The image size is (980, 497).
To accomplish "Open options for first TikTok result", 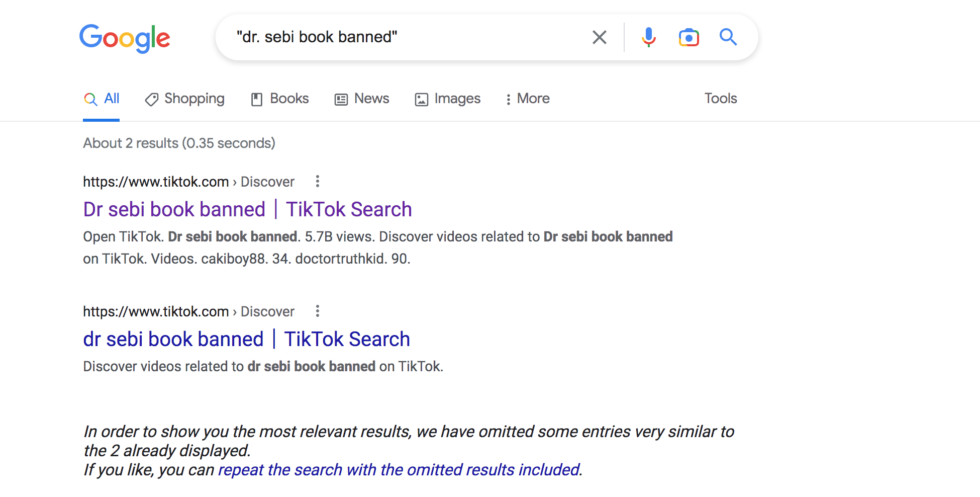I will point(317,181).
